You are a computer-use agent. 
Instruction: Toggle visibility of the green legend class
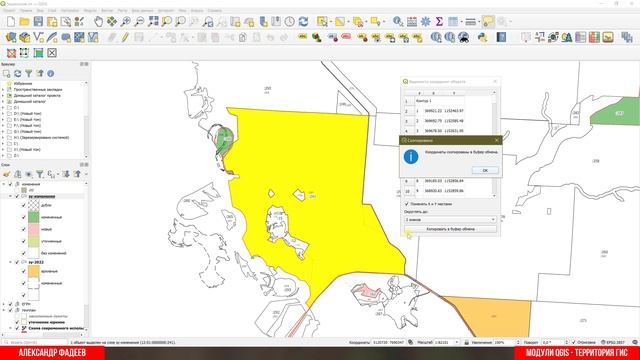(x=24, y=217)
